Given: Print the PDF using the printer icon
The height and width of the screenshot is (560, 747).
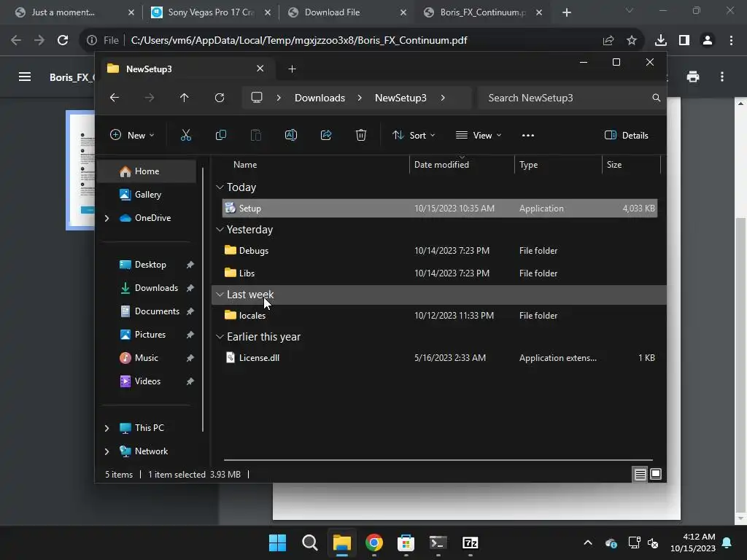Looking at the screenshot, I should point(693,77).
